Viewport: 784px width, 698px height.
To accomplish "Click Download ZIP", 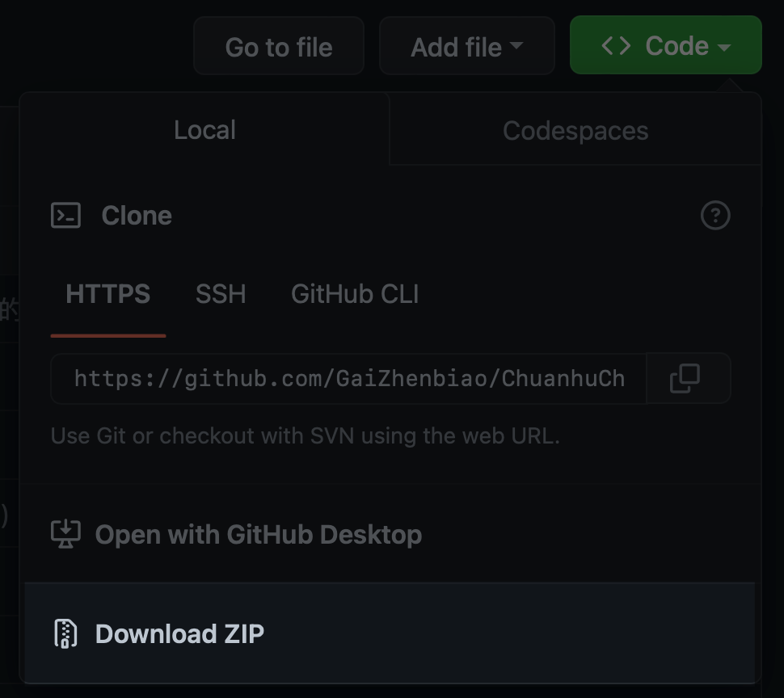I will [x=179, y=633].
